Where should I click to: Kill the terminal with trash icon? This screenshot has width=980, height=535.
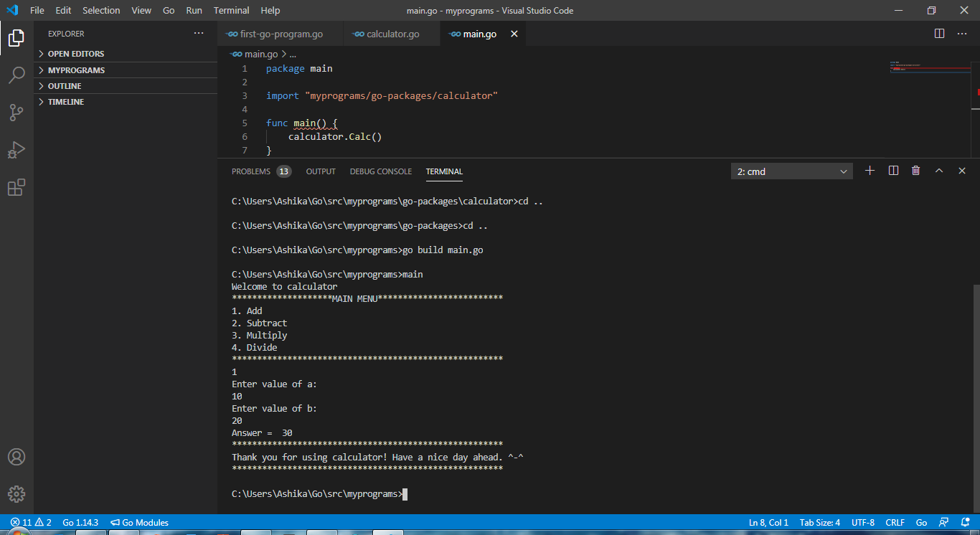tap(916, 171)
